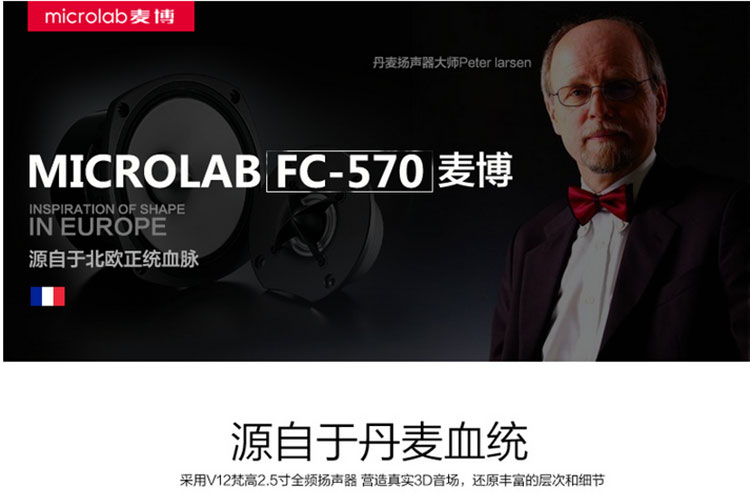The width and height of the screenshot is (750, 493).
Task: Click the red bow tie
Action: pyautogui.click(x=599, y=203)
